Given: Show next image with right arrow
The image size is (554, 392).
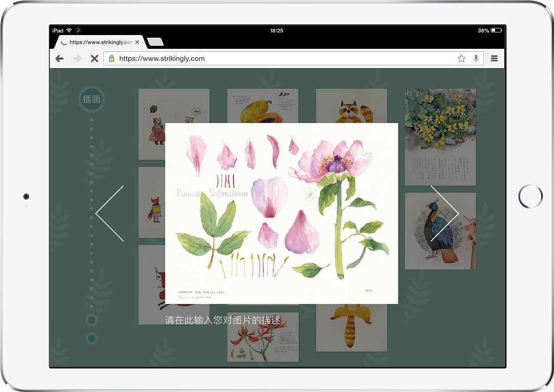Looking at the screenshot, I should tap(445, 214).
